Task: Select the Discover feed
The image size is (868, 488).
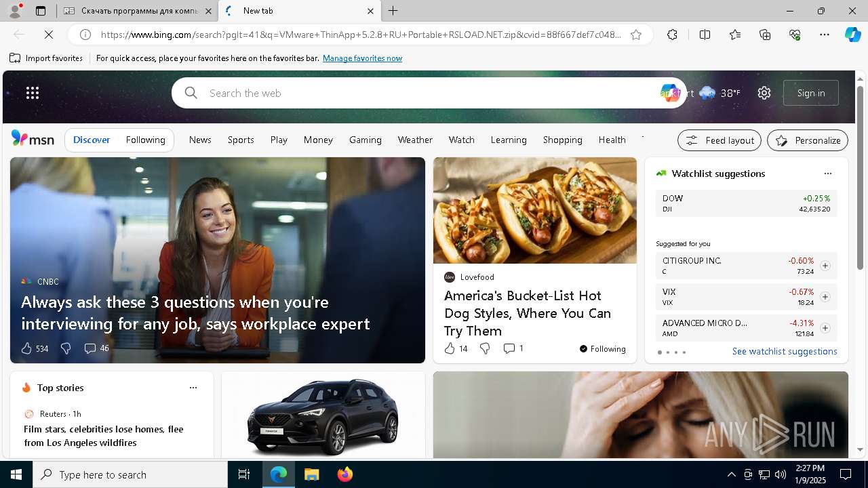Action: [x=92, y=140]
